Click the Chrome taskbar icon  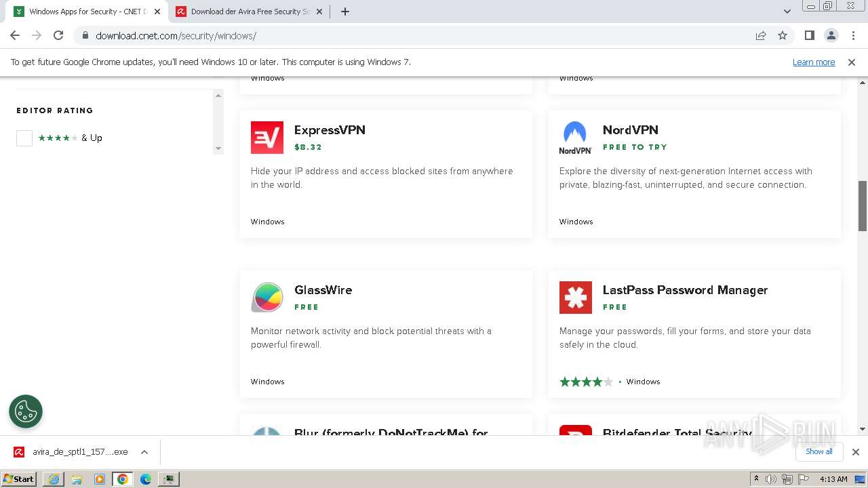123,479
